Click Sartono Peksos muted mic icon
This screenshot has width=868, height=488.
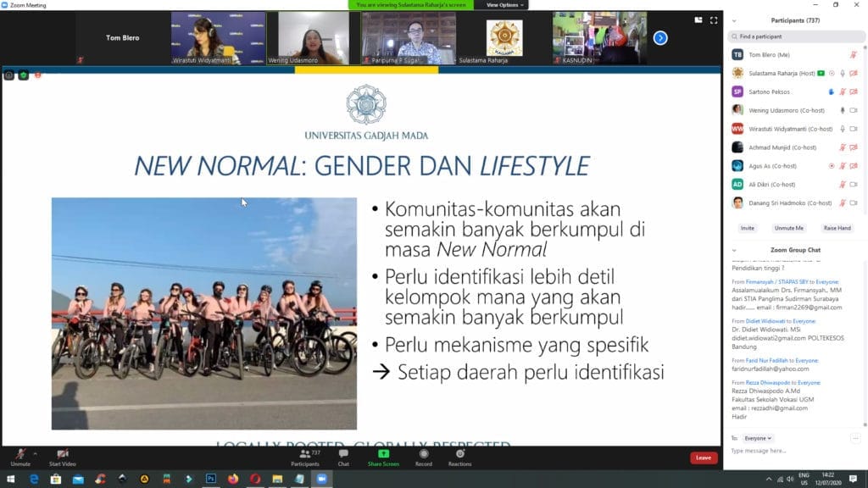click(843, 91)
